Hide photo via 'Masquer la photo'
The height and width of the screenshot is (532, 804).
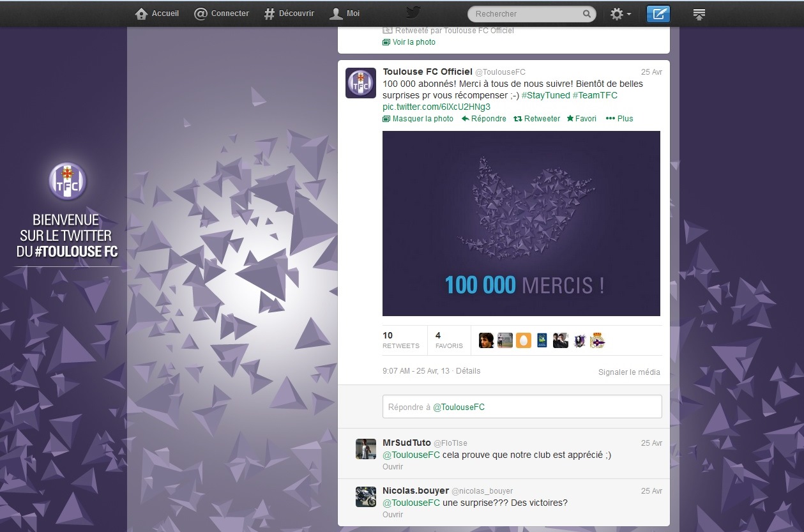click(418, 119)
